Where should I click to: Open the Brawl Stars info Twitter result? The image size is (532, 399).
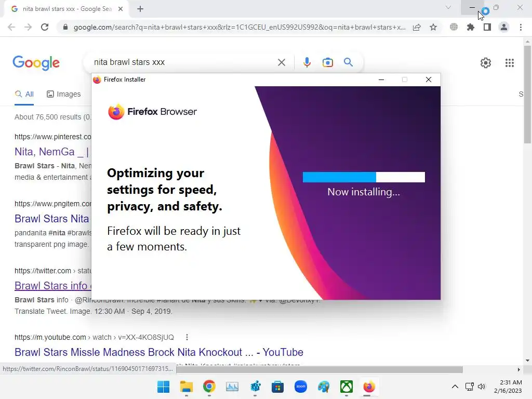point(52,286)
